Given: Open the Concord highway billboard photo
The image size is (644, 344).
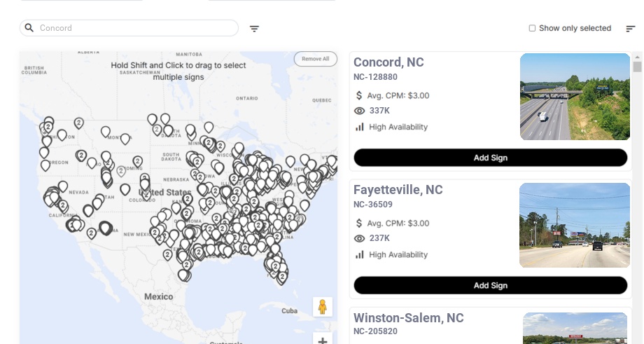Looking at the screenshot, I should coord(575,97).
